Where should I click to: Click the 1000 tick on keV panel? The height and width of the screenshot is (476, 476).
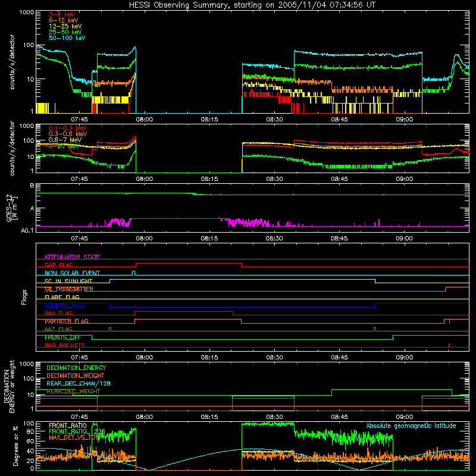click(x=26, y=12)
